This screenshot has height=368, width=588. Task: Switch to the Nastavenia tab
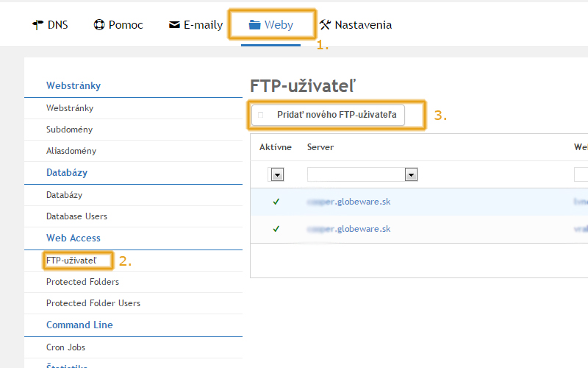pos(356,25)
